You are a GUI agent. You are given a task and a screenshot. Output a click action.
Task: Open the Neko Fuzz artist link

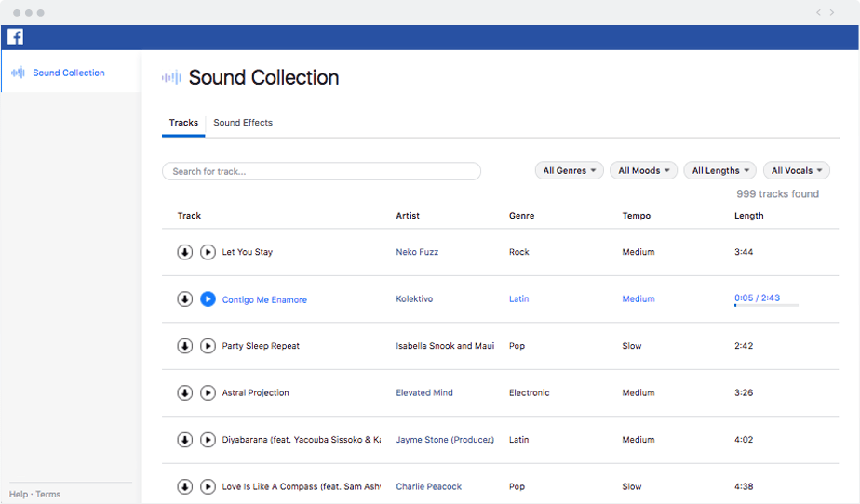417,252
